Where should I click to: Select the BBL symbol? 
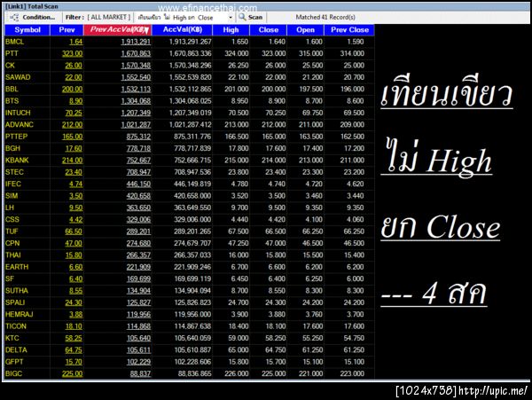pos(12,90)
